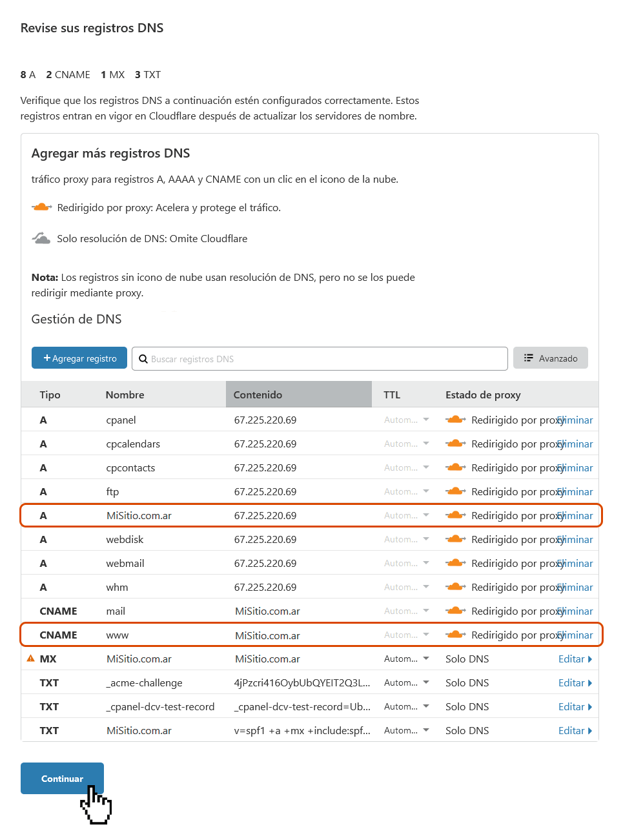Click orange cloud for MiSitio.com.ar A record
This screenshot has width=623, height=840.
tap(456, 515)
